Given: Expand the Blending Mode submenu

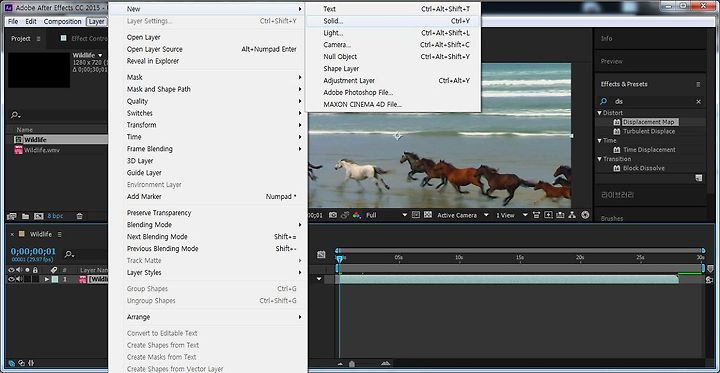Looking at the screenshot, I should pyautogui.click(x=208, y=225).
